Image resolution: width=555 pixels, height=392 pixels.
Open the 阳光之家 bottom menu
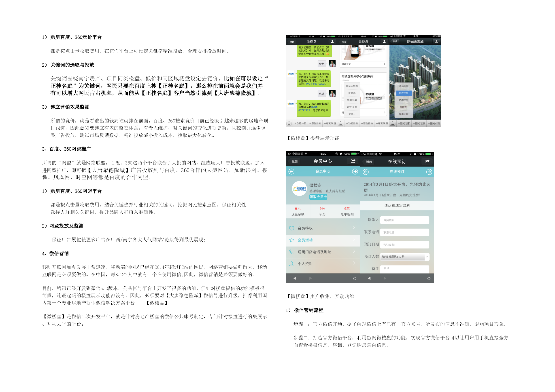click(x=404, y=123)
